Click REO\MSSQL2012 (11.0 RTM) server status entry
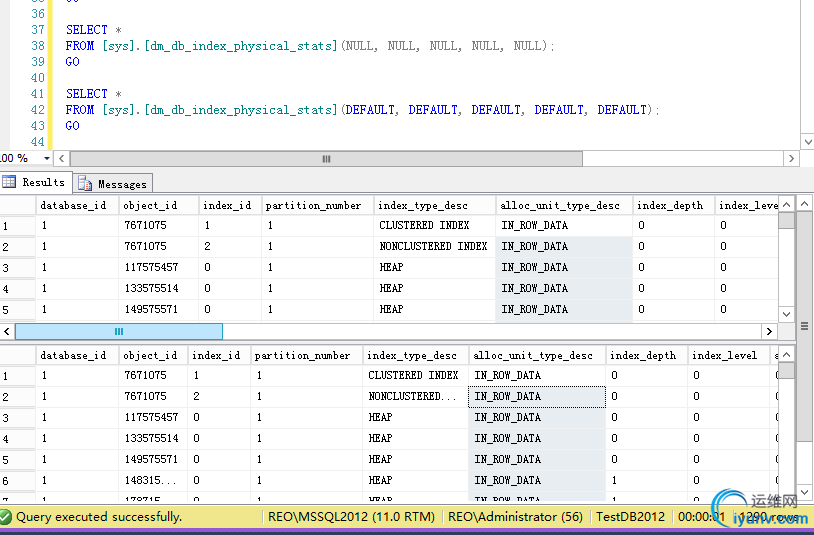 click(351, 517)
